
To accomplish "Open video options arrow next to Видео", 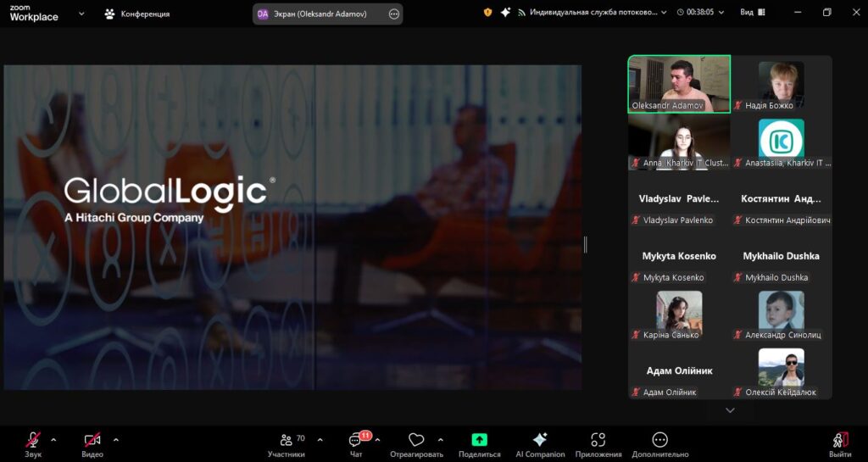I will (x=115, y=440).
